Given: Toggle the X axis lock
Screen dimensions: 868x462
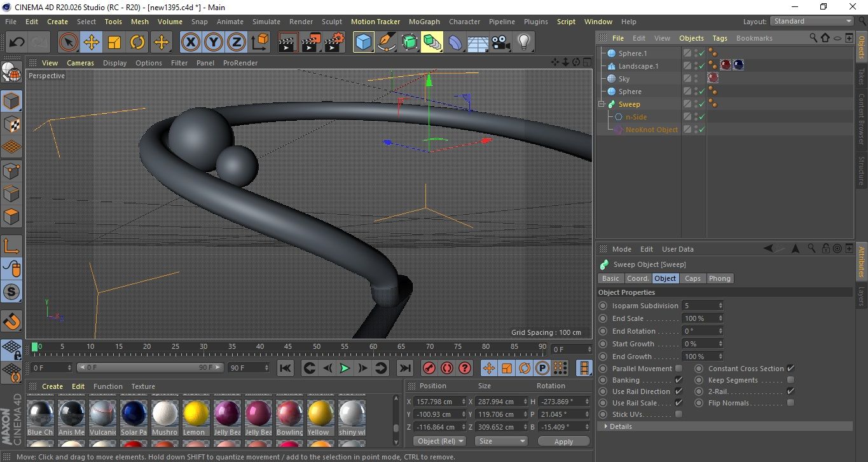Looking at the screenshot, I should [191, 43].
